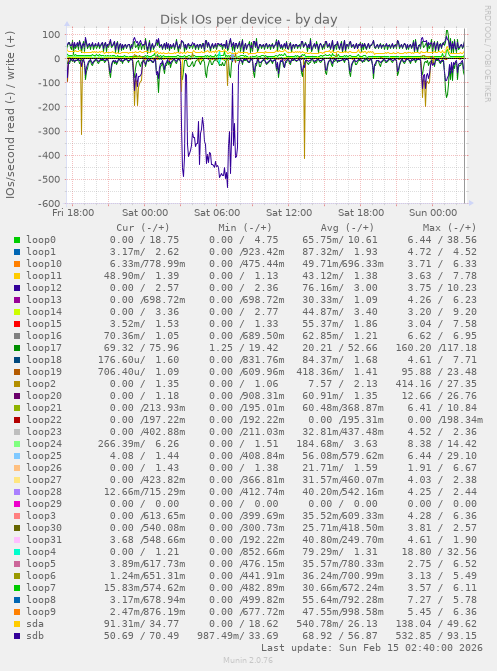Click the 'Avg (-/+)' column header
The image size is (497, 671).
coord(347,228)
